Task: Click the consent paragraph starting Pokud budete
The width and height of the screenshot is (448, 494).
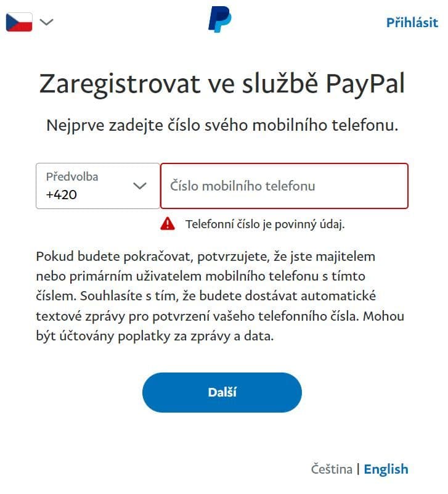Action: (220, 296)
